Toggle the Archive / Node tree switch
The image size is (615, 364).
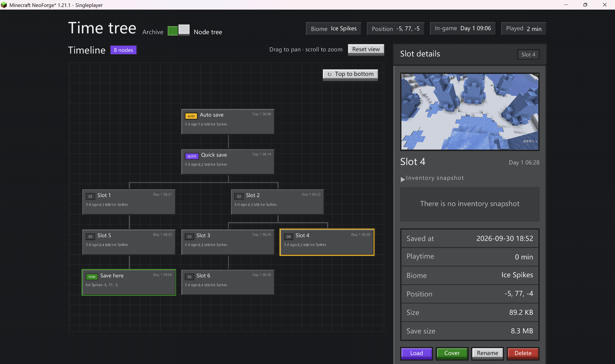[178, 30]
